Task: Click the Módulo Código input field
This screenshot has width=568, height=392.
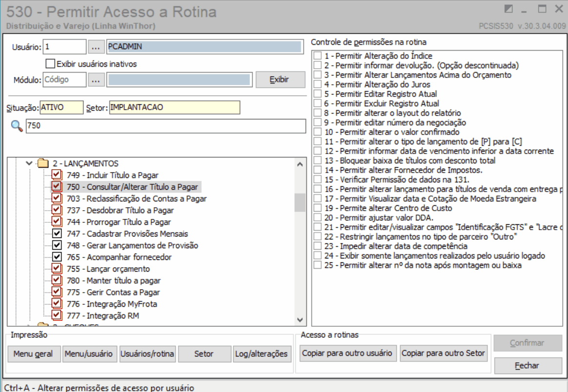Action: coord(64,79)
